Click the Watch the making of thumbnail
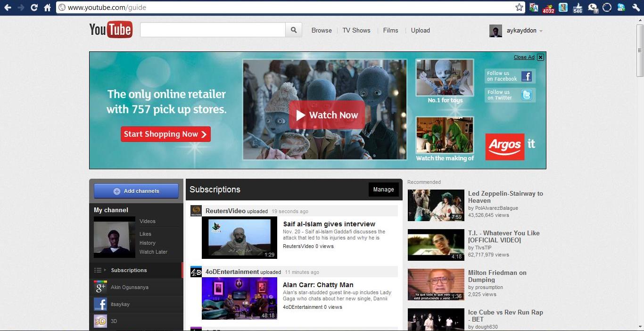The image size is (644, 331). [x=445, y=135]
